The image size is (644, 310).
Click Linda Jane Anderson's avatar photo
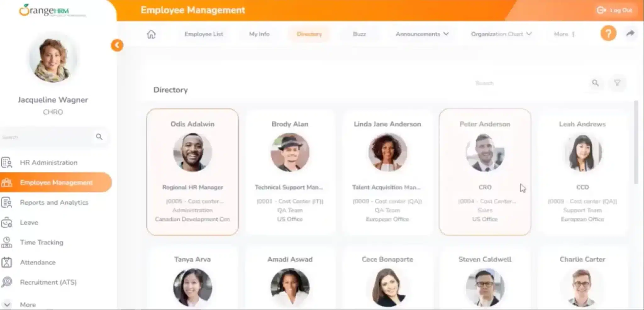387,152
